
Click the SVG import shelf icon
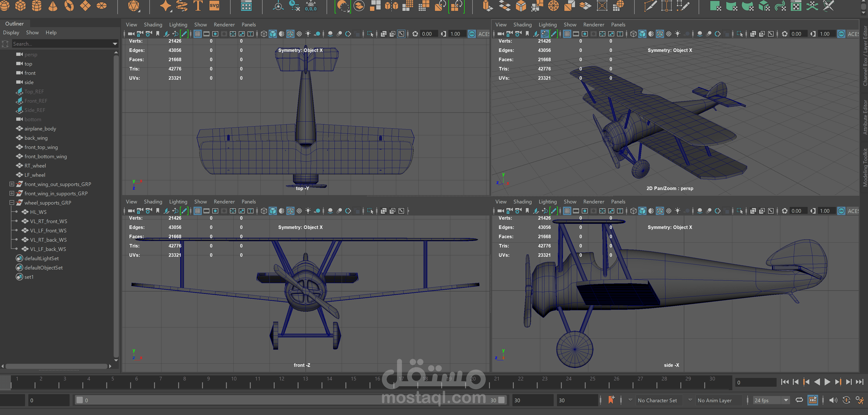click(214, 6)
